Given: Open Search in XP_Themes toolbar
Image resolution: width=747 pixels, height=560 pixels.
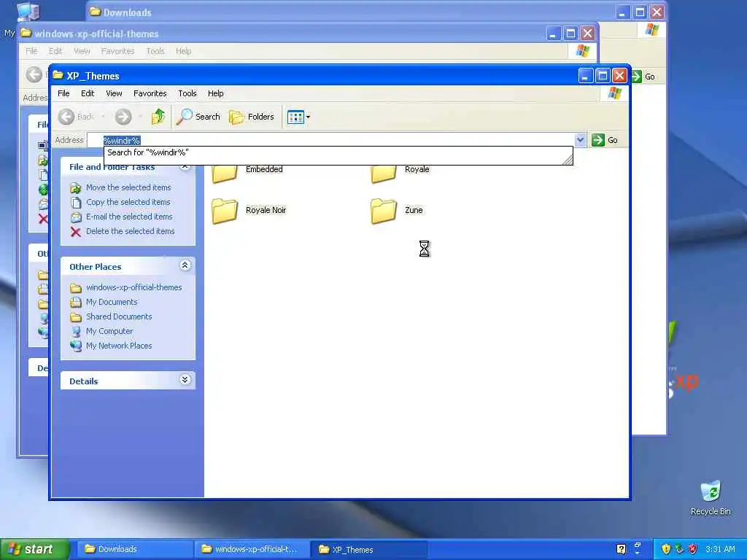Looking at the screenshot, I should point(198,117).
